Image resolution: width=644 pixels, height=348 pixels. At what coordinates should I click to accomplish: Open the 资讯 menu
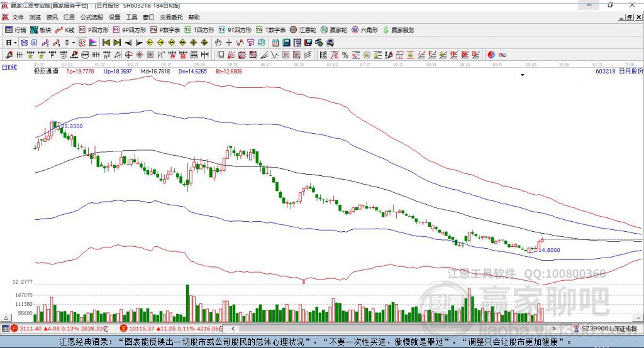[52, 17]
